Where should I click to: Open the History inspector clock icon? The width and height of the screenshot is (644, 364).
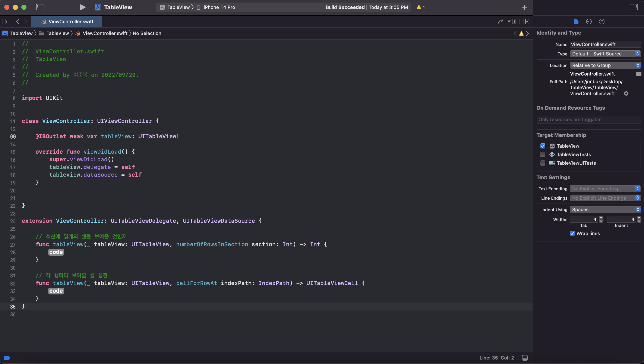coord(589,22)
